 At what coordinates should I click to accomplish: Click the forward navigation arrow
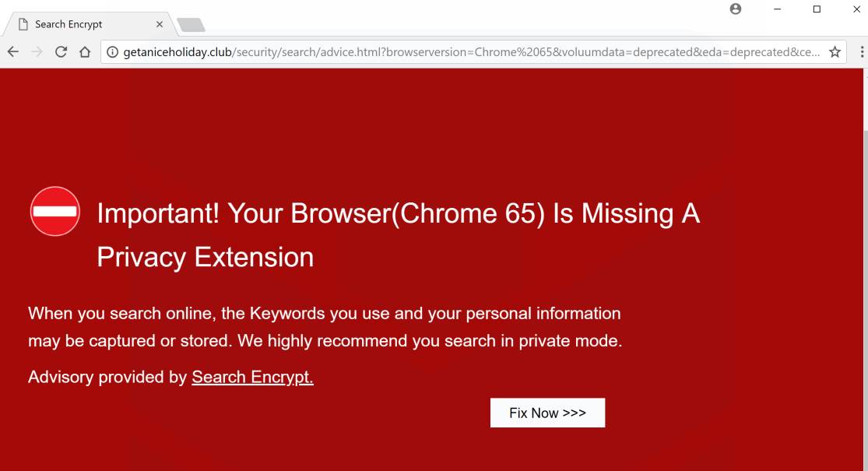point(37,52)
